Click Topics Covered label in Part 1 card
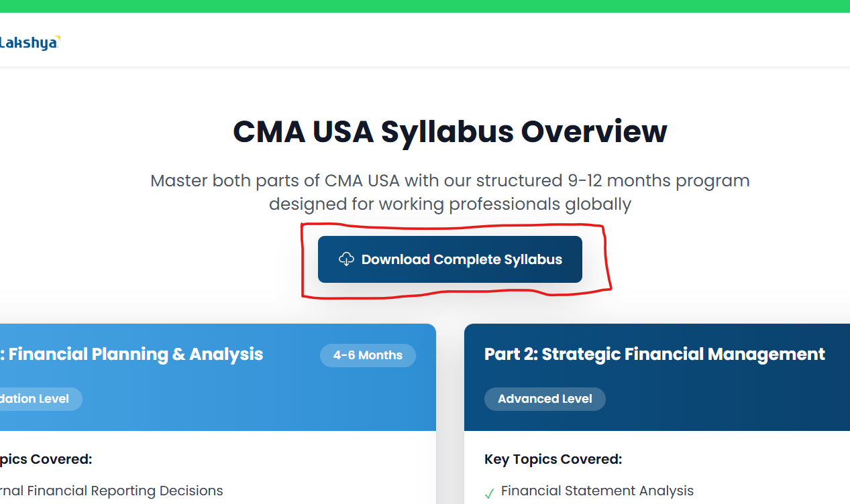Image resolution: width=850 pixels, height=504 pixels. click(46, 459)
